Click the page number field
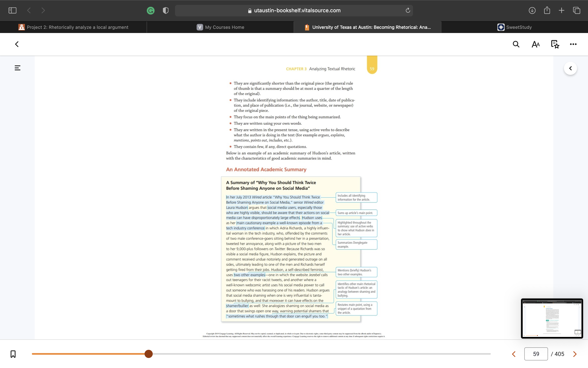The width and height of the screenshot is (588, 368). tap(536, 354)
